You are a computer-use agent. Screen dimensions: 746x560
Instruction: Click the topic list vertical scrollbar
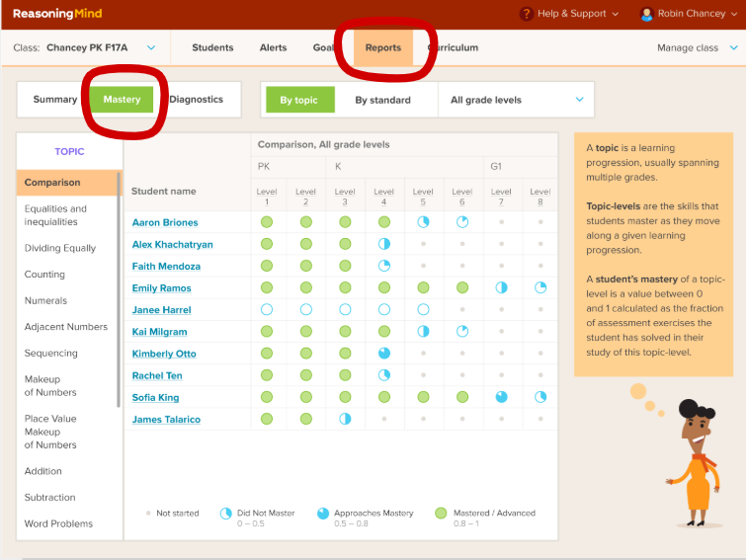pos(120,237)
